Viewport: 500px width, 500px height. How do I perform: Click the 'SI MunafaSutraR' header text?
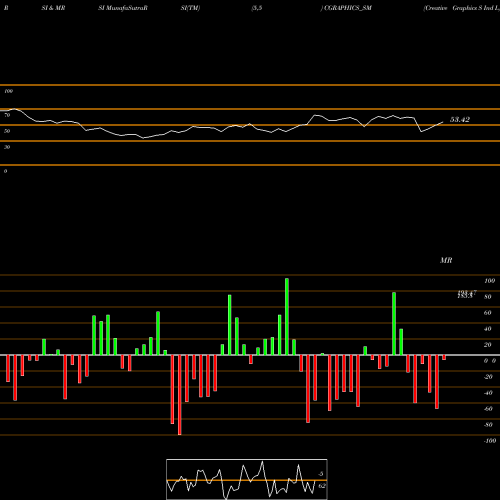123,8
